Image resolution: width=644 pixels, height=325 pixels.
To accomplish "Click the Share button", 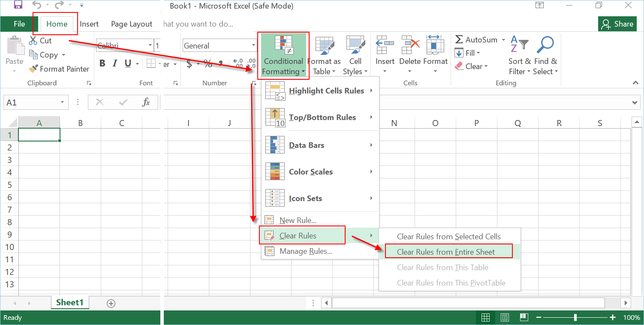I will pos(617,24).
